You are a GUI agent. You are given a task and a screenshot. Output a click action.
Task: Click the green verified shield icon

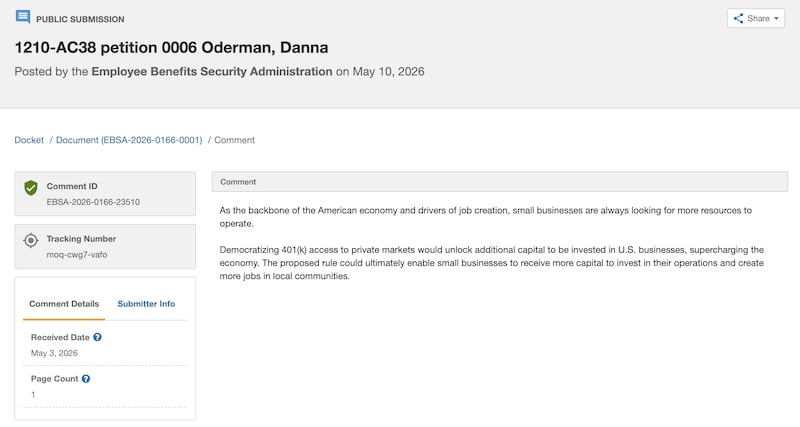[31, 188]
